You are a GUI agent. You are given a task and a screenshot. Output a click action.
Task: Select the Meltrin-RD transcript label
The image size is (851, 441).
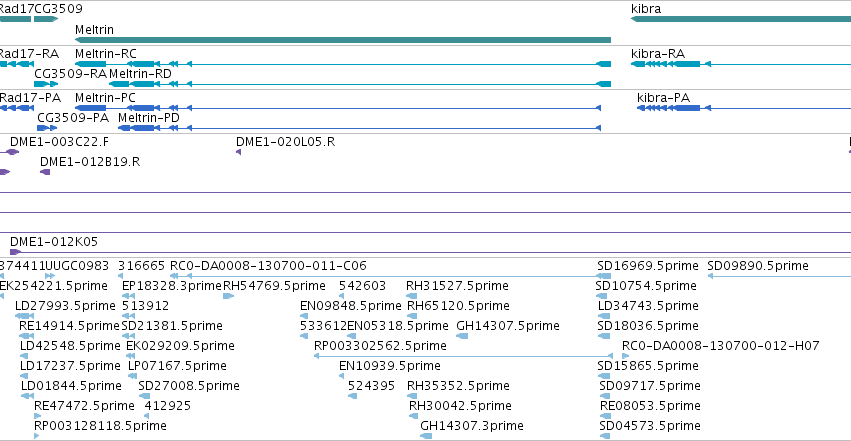pos(141,74)
